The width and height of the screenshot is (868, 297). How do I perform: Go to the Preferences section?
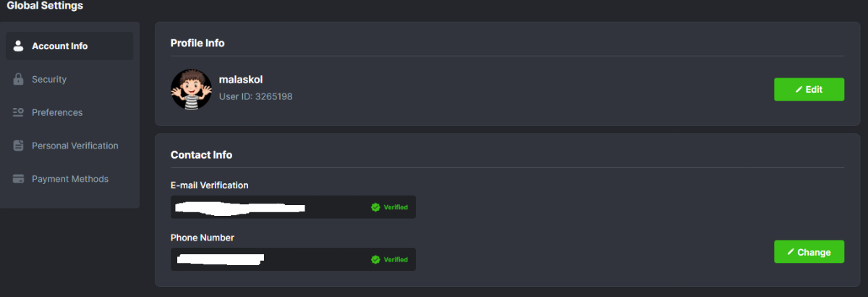57,112
